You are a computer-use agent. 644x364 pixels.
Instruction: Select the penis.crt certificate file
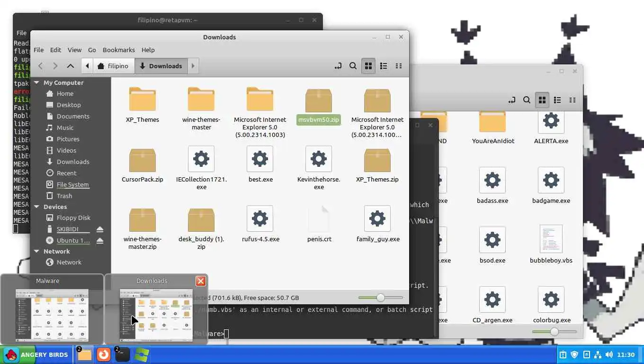coord(319,224)
